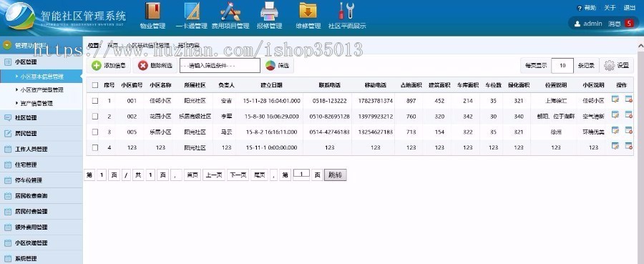Screen dimensions: 644x264
Task: Open the 报修管理 printer icon
Action: 270,11
